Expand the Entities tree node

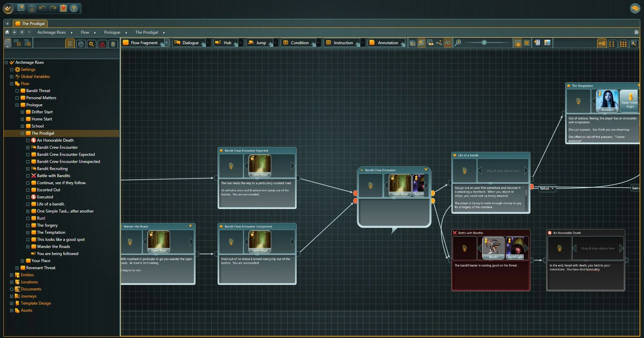[11, 275]
